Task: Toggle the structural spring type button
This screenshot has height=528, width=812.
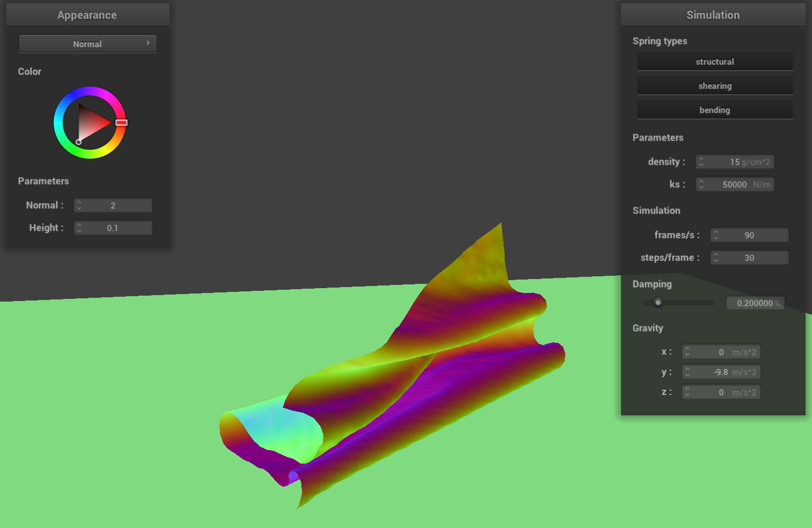Action: pyautogui.click(x=714, y=62)
